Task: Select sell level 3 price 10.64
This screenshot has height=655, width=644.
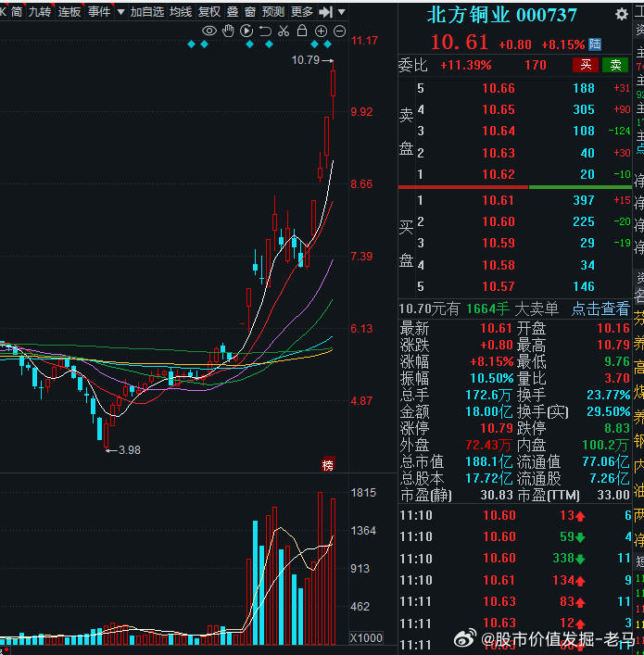Action: point(499,131)
